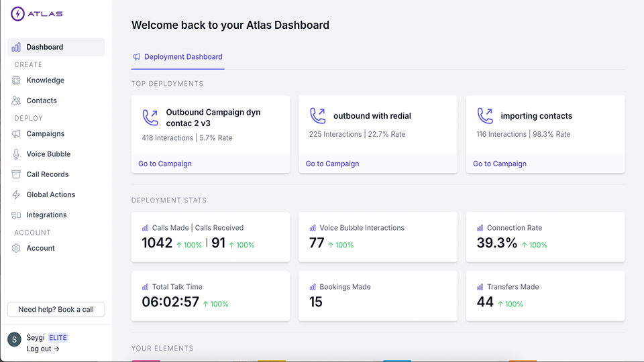The width and height of the screenshot is (644, 362).
Task: Click the Knowledge chip icon
Action: click(x=16, y=80)
